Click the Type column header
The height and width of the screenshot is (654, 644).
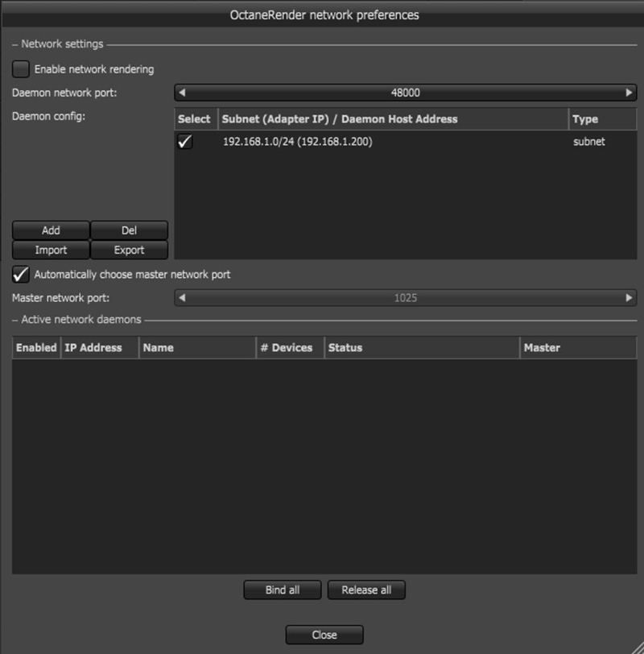click(x=602, y=119)
